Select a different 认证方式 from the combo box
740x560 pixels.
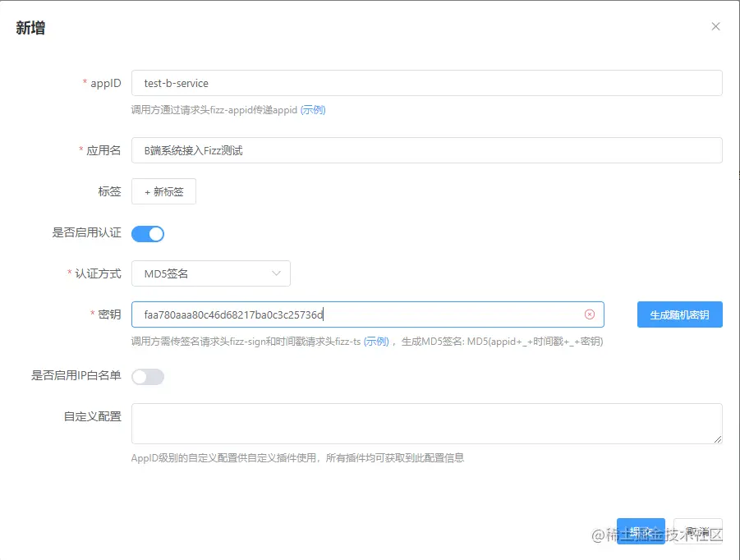tap(210, 273)
